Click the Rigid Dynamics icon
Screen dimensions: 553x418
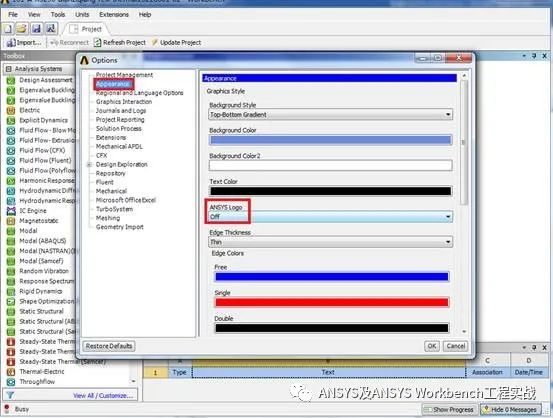(x=11, y=292)
